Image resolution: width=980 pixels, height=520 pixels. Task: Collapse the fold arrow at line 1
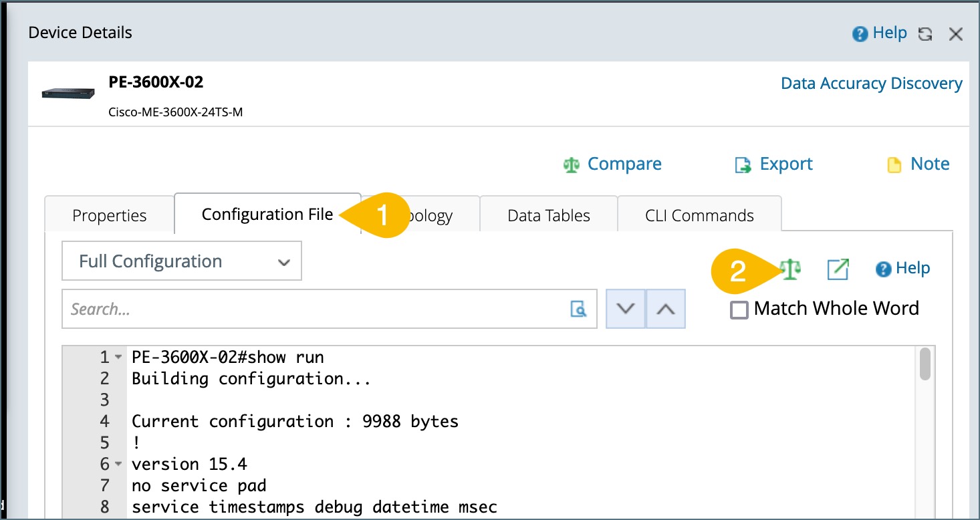coord(118,358)
